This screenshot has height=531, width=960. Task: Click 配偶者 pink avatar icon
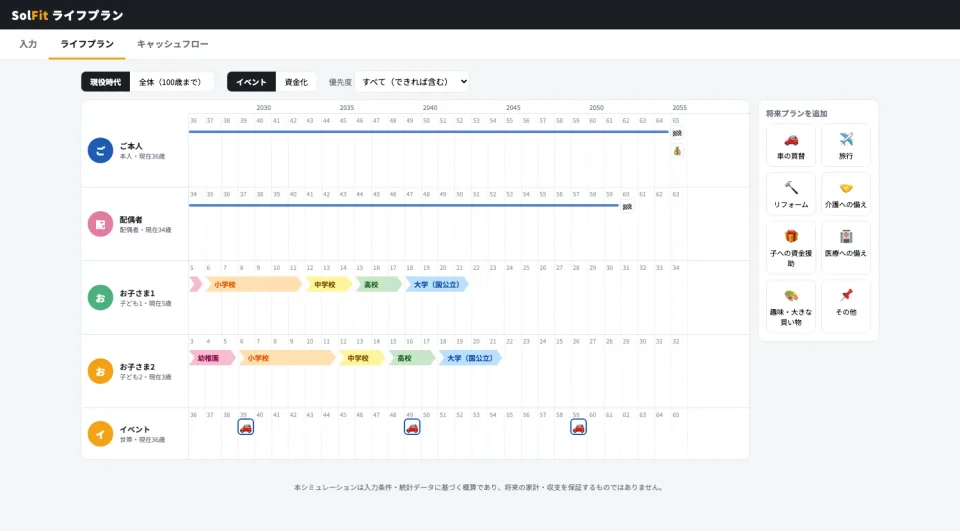pos(100,224)
